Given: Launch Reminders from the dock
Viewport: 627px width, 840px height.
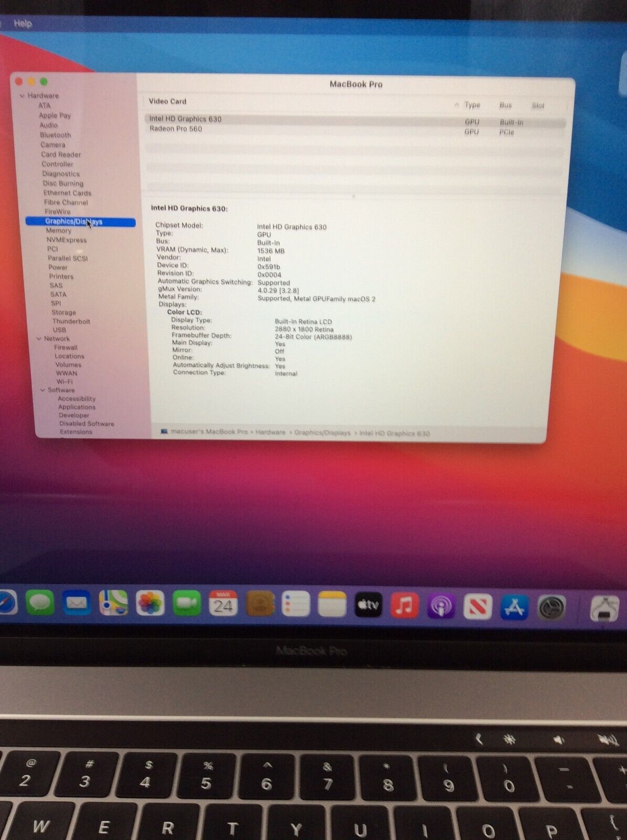Looking at the screenshot, I should pyautogui.click(x=295, y=604).
